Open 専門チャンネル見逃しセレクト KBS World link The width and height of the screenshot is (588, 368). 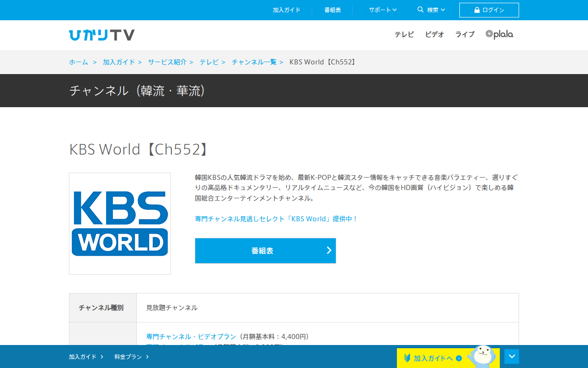click(276, 219)
